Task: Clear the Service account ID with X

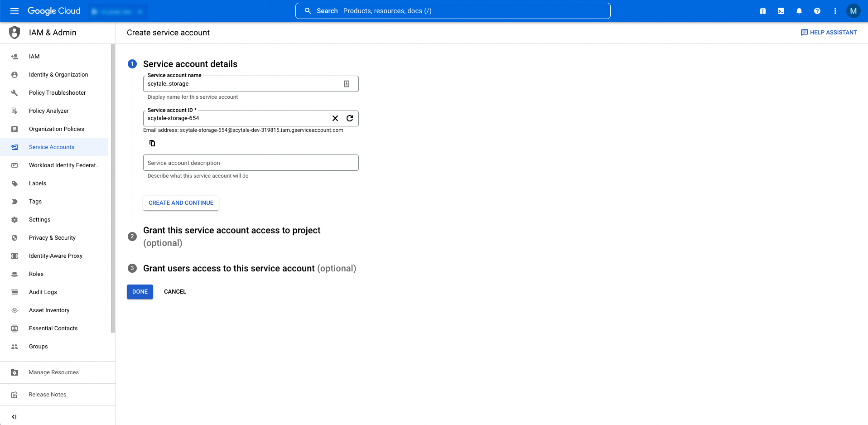Action: click(x=335, y=118)
